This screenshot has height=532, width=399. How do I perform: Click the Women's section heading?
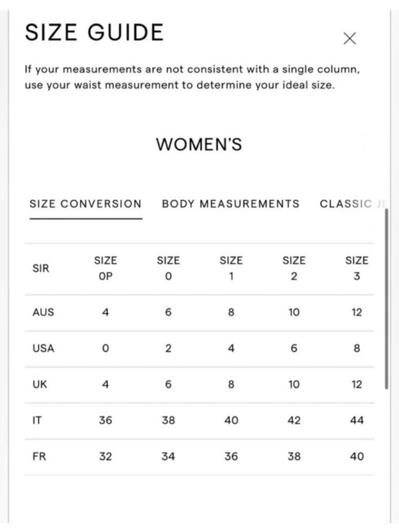coord(199,145)
